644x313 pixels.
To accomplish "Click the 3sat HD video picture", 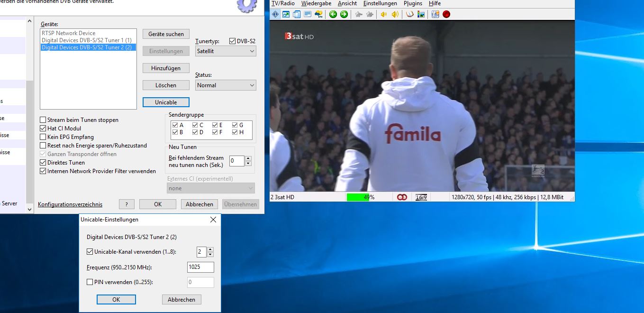I will coord(422,105).
